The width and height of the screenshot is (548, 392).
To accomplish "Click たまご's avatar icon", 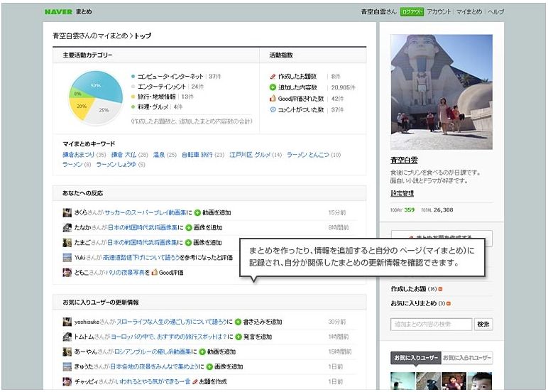I will (67, 242).
